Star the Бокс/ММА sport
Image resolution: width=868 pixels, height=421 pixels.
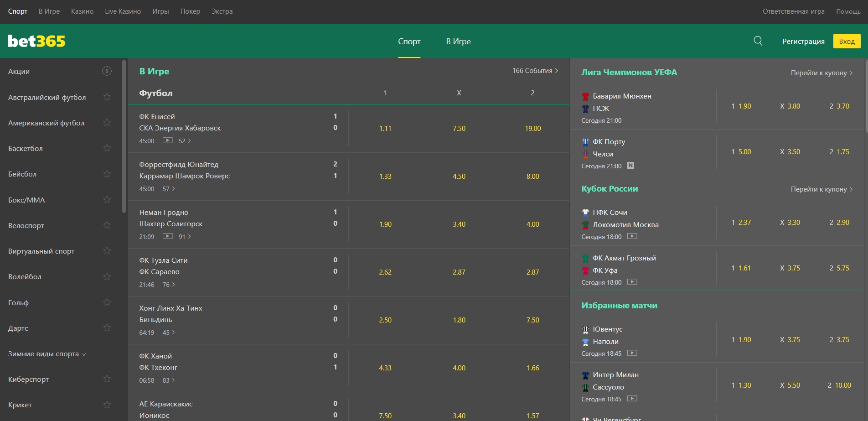pos(107,199)
